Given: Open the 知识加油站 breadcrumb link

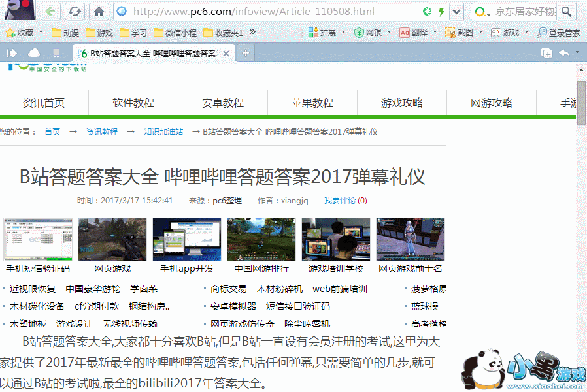Looking at the screenshot, I should pyautogui.click(x=163, y=131).
